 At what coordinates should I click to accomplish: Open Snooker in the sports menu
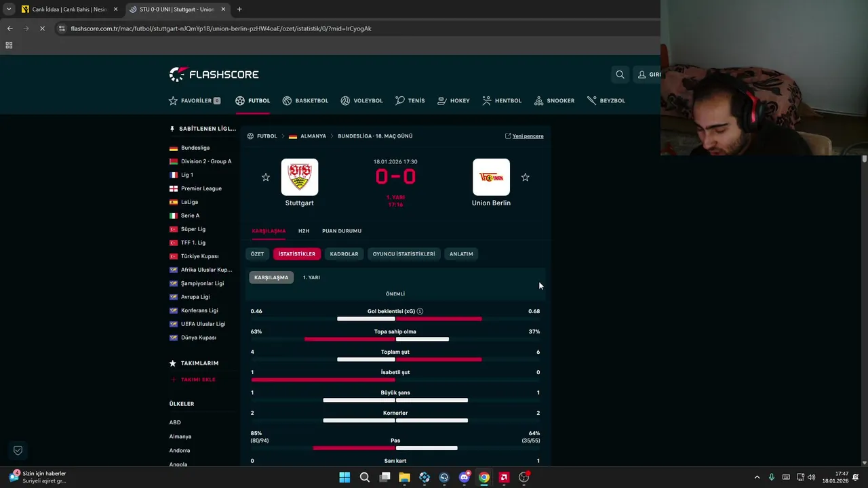click(554, 100)
